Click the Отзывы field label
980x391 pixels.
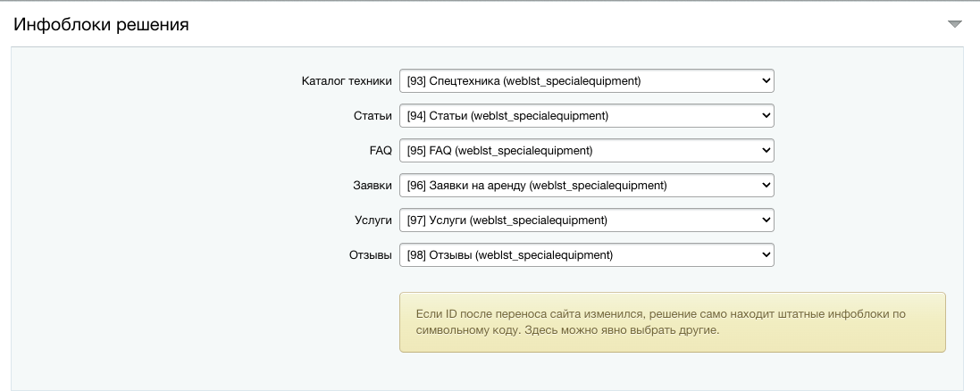click(x=371, y=254)
